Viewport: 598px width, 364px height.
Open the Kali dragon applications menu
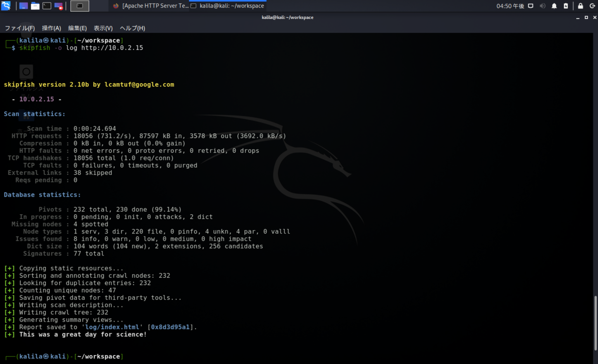pos(6,6)
